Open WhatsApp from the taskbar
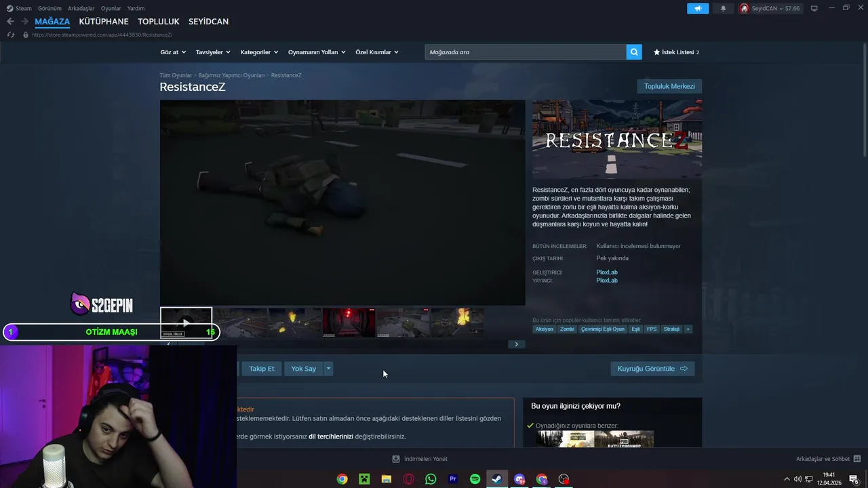This screenshot has height=488, width=868. [431, 479]
